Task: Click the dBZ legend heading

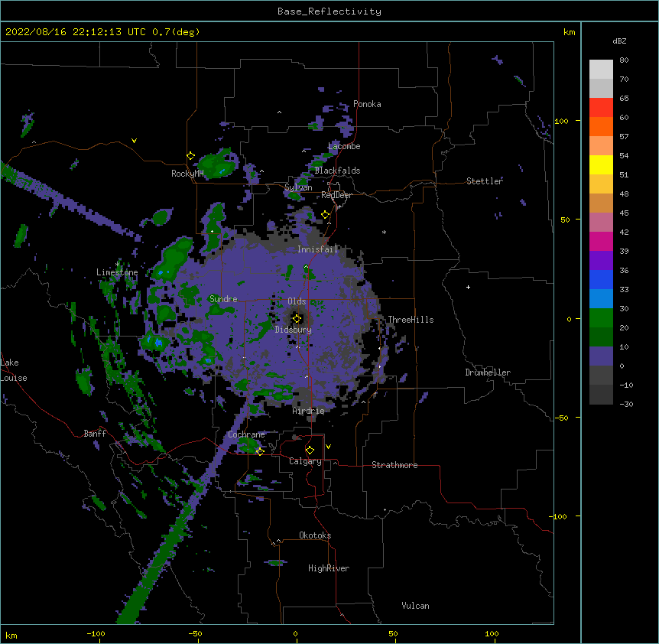Action: click(619, 41)
